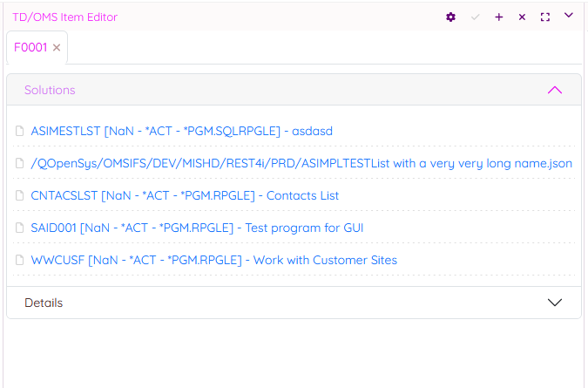Collapse Solutions section using the up chevron
This screenshot has width=588, height=388.
[x=554, y=90]
